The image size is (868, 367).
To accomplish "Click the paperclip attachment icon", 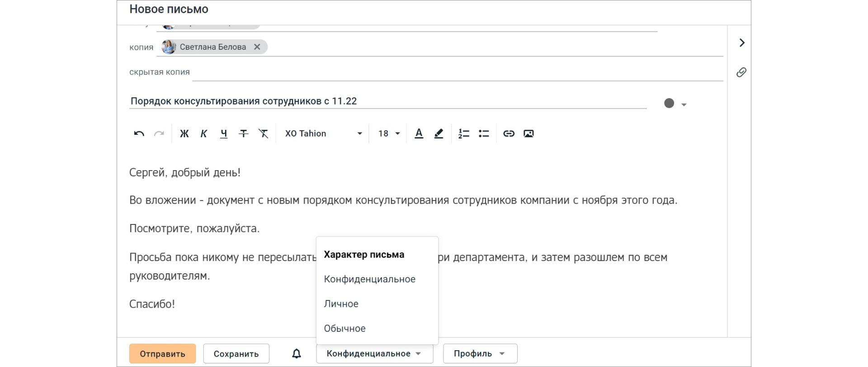I will pos(741,72).
